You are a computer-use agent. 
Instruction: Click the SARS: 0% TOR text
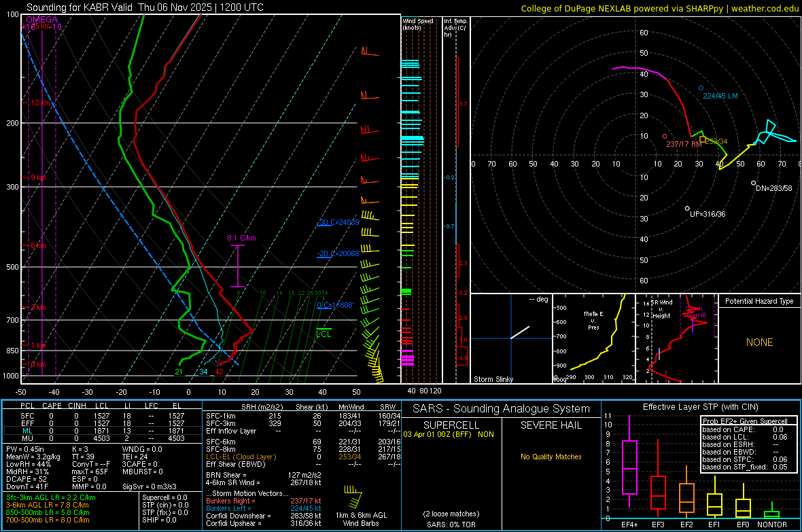[x=451, y=525]
